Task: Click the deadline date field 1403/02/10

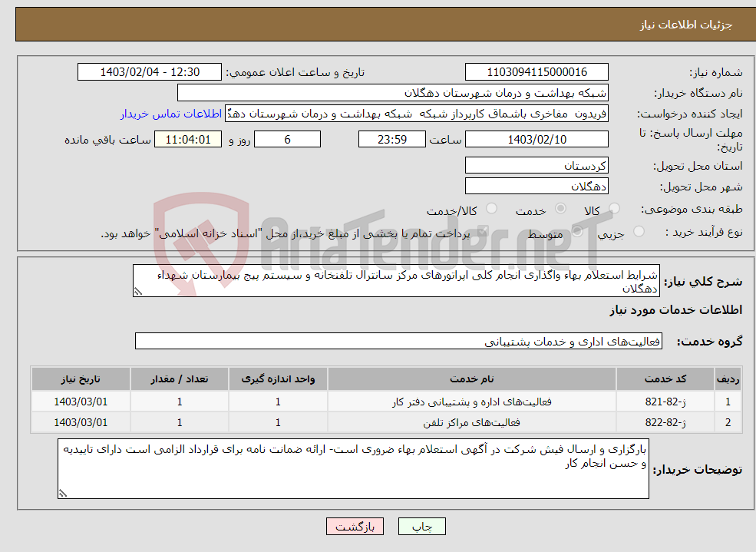Action: 536,139
